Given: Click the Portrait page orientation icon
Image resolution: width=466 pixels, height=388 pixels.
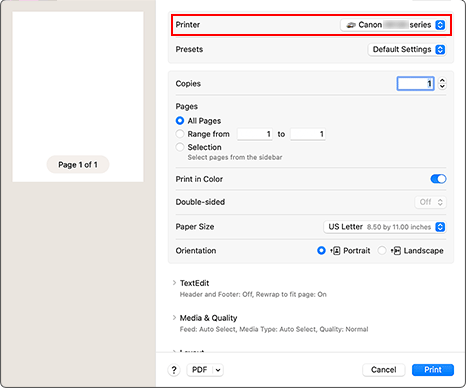Looking at the screenshot, I should [335, 251].
